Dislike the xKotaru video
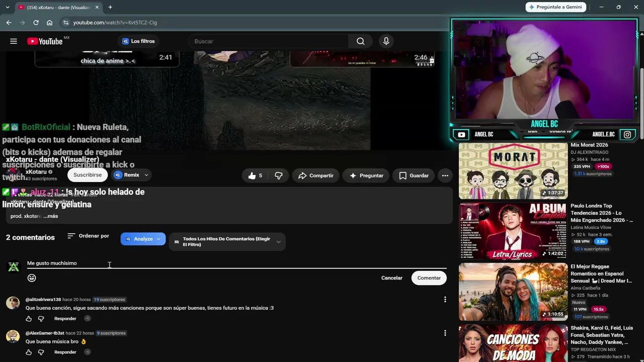This screenshot has width=644, height=362. click(278, 175)
